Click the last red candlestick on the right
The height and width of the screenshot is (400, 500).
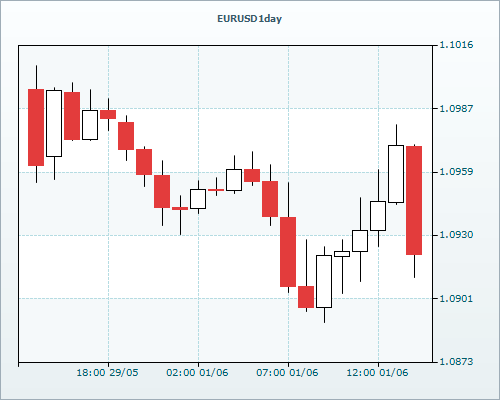tap(414, 200)
